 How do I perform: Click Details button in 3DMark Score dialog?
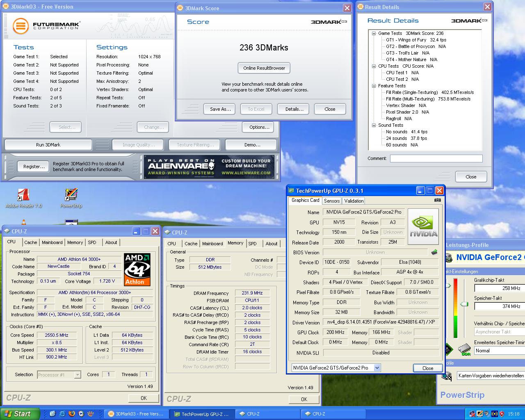coord(294,109)
